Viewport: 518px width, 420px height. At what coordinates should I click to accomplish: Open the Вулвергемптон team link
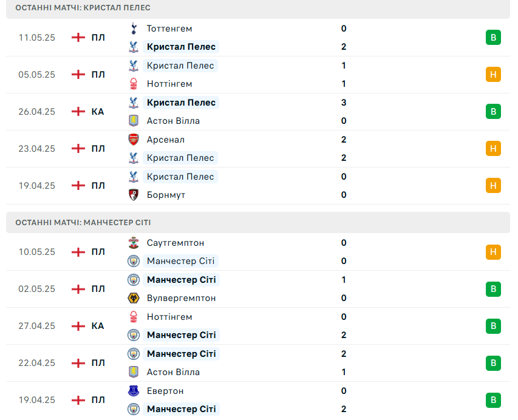181,298
